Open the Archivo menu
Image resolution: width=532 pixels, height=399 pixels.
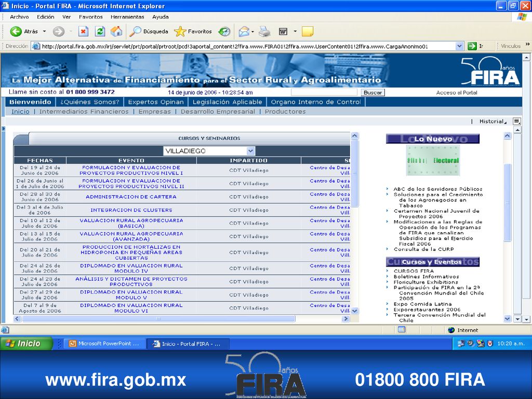[19, 17]
